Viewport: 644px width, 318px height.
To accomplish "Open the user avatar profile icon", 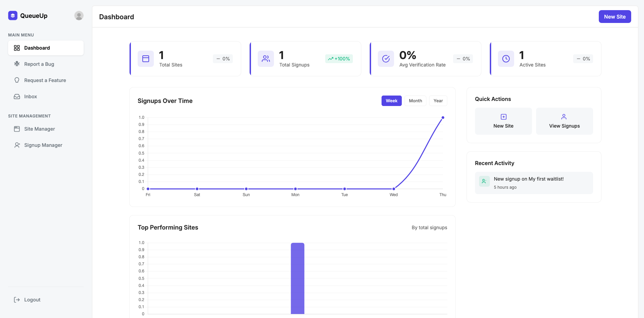I will 79,16.
